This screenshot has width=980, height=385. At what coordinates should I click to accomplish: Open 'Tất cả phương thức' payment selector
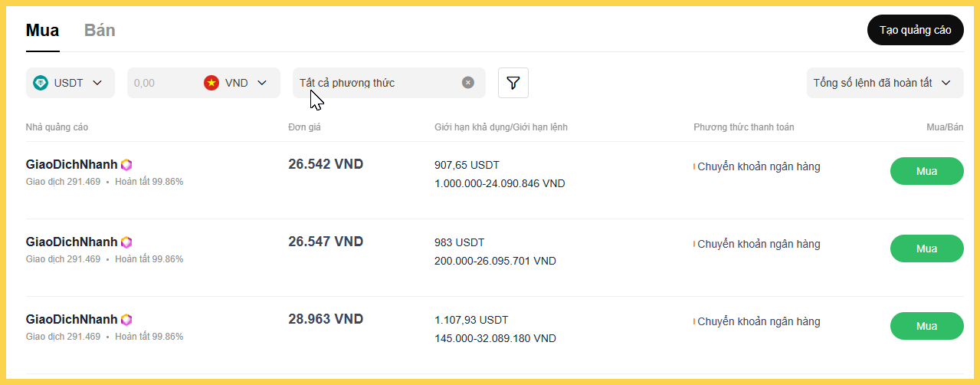click(375, 83)
